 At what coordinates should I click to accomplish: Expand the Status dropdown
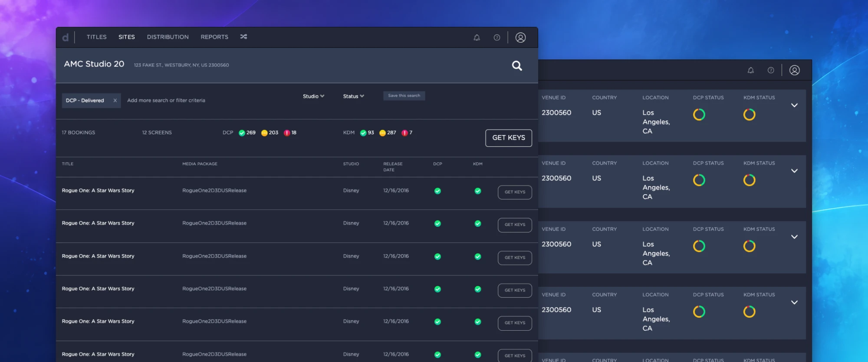[353, 96]
